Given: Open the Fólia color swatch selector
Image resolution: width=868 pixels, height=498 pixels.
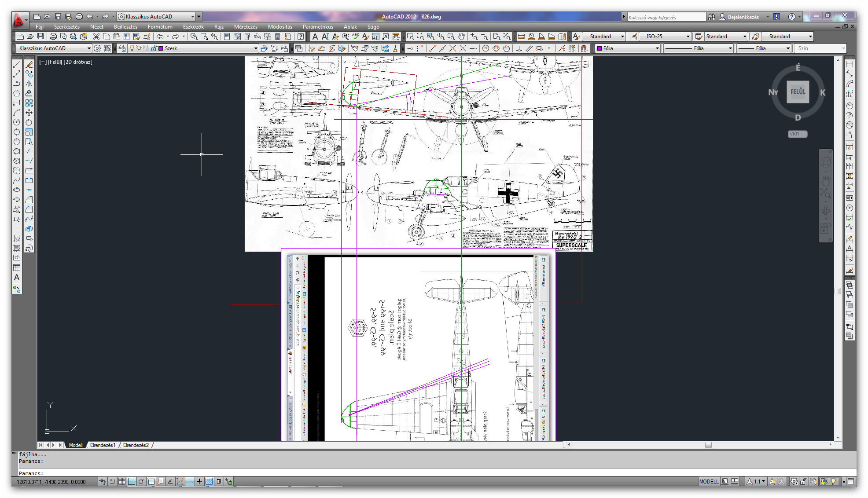Looking at the screenshot, I should pos(657,48).
